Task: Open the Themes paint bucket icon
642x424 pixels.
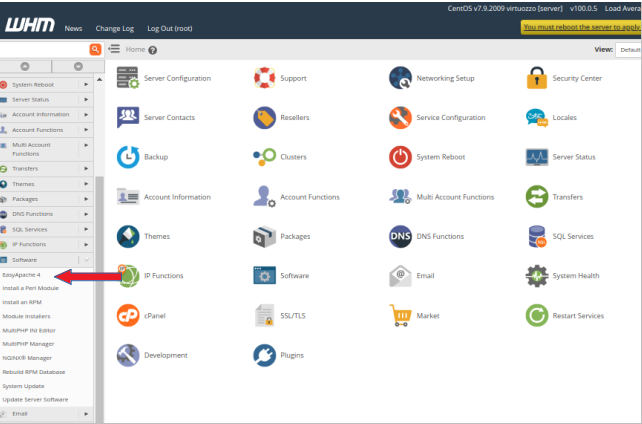Action: pos(128,236)
